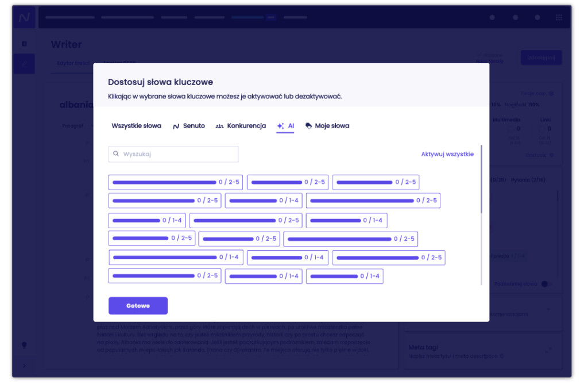
Task: Click the Senuto tab's logo icon
Action: [x=176, y=126]
